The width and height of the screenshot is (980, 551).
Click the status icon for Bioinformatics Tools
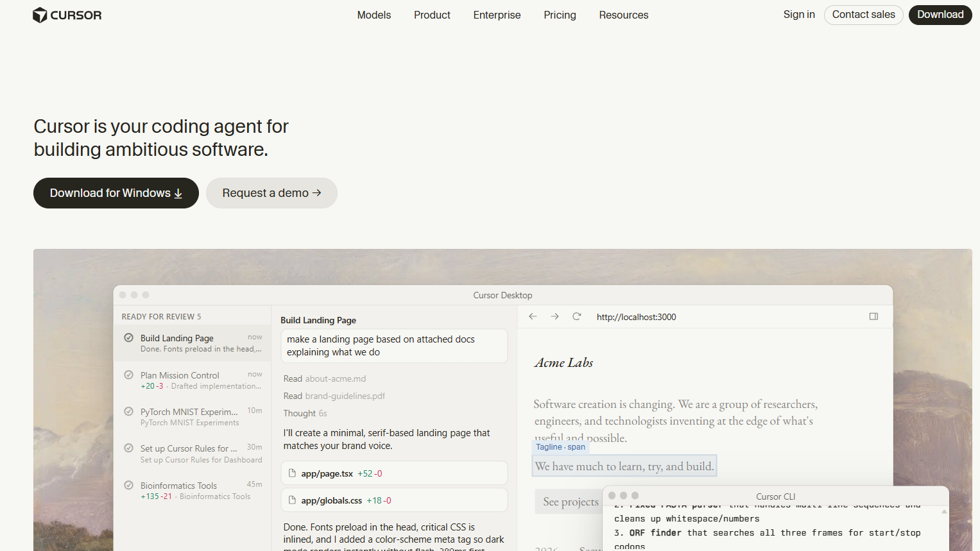coord(128,485)
